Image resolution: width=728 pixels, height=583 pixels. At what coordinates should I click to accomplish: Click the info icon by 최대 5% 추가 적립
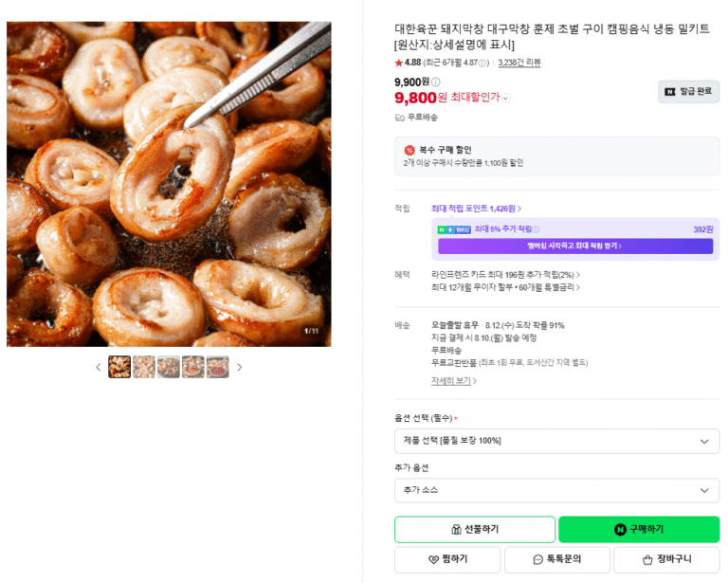coord(536,229)
